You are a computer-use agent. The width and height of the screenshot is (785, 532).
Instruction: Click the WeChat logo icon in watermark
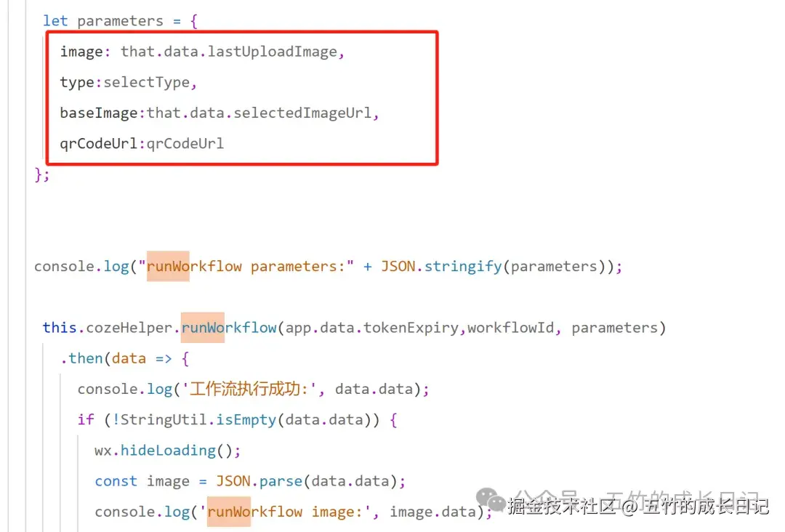[491, 499]
